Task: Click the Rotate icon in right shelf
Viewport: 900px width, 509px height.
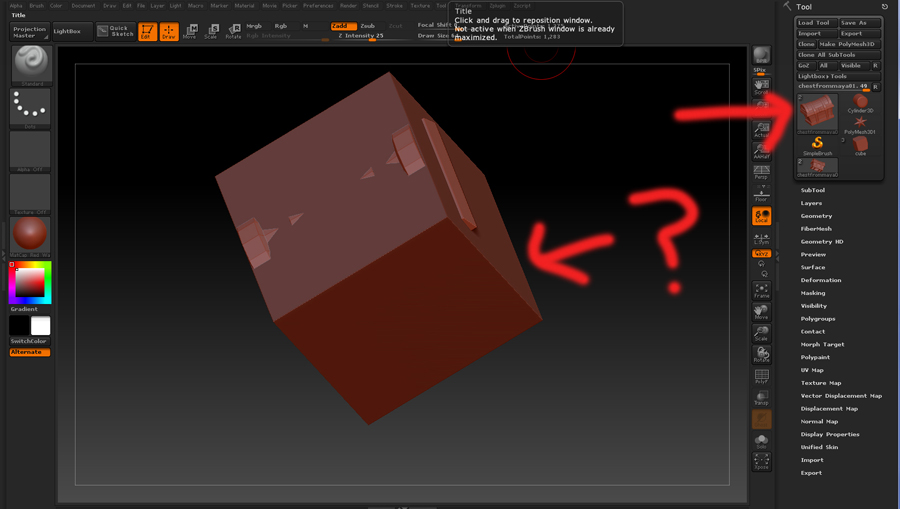Action: pyautogui.click(x=762, y=355)
